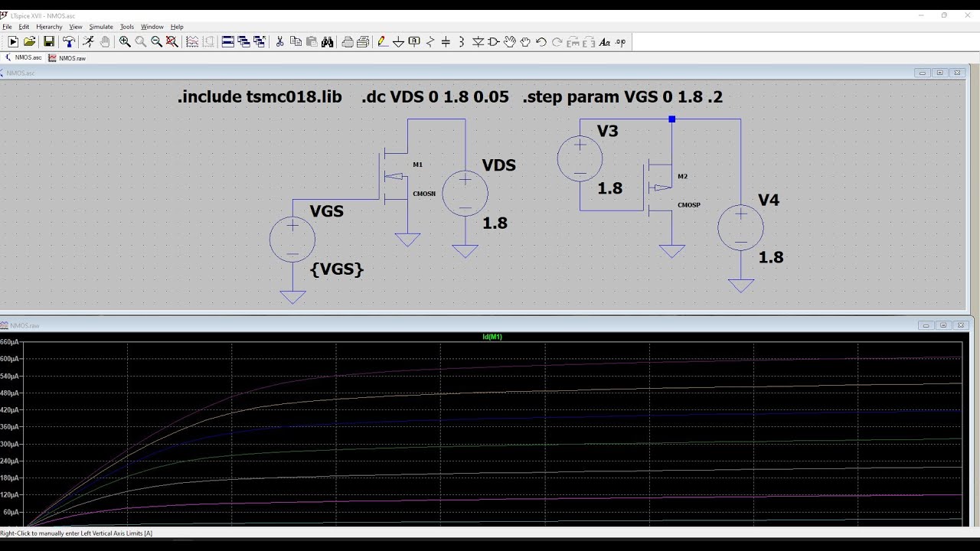
Task: Click the Open file folder icon
Action: 29,42
